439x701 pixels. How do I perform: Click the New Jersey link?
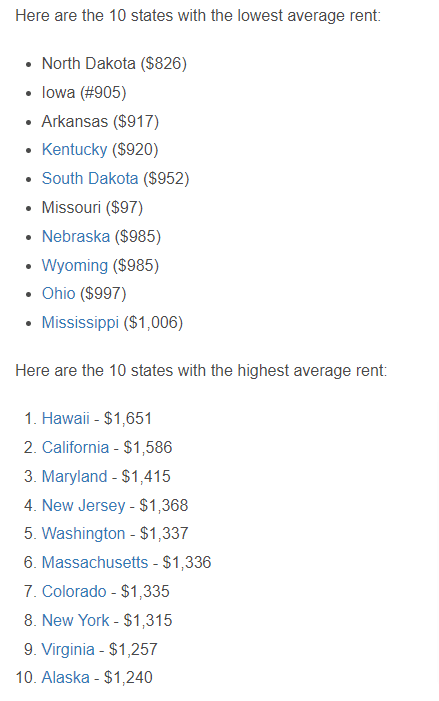tap(84, 506)
